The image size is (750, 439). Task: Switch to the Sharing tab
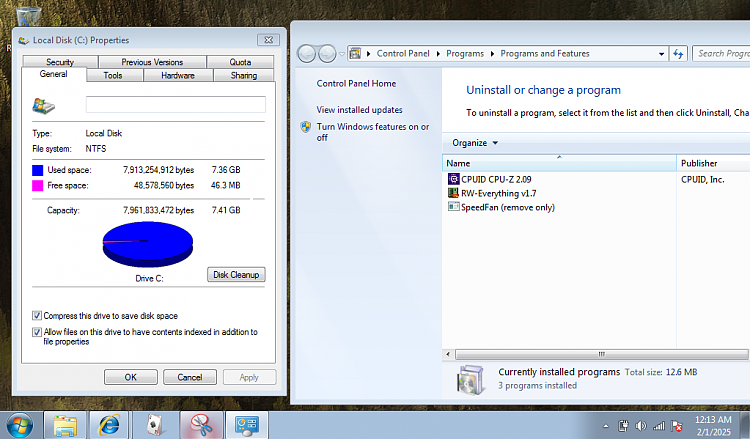point(244,75)
